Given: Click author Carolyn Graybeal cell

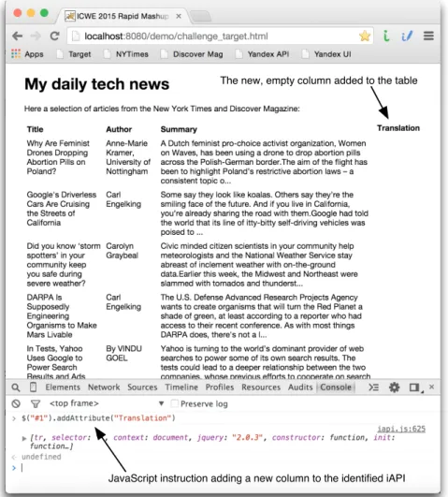Looking at the screenshot, I should pyautogui.click(x=122, y=251).
